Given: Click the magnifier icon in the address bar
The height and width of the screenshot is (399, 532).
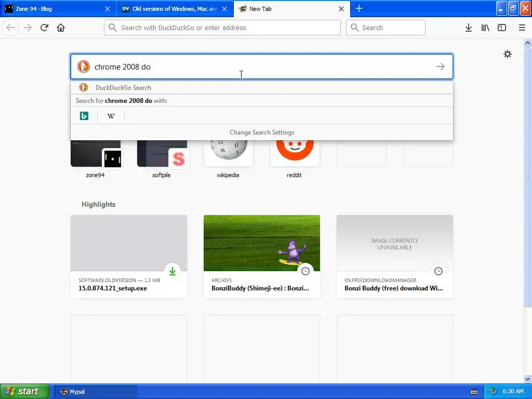Looking at the screenshot, I should point(113,28).
